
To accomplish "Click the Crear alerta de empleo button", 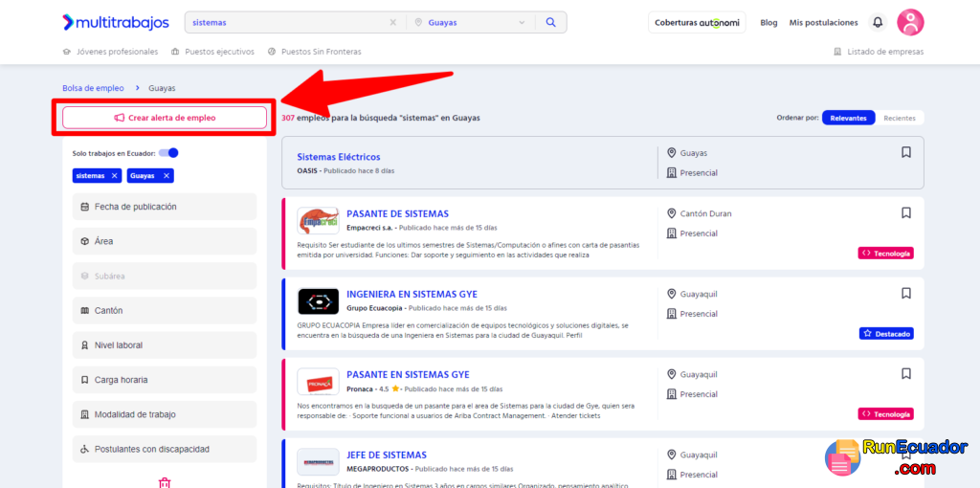I will tap(165, 118).
